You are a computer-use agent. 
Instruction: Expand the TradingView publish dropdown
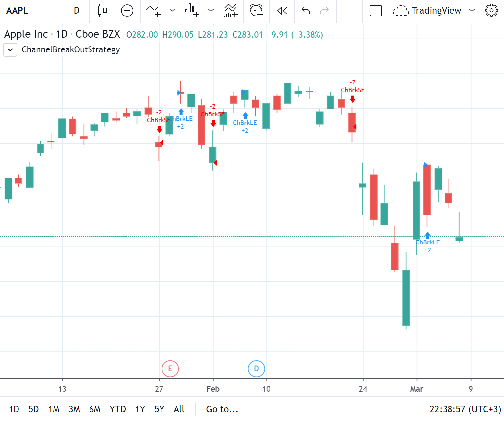(x=471, y=11)
